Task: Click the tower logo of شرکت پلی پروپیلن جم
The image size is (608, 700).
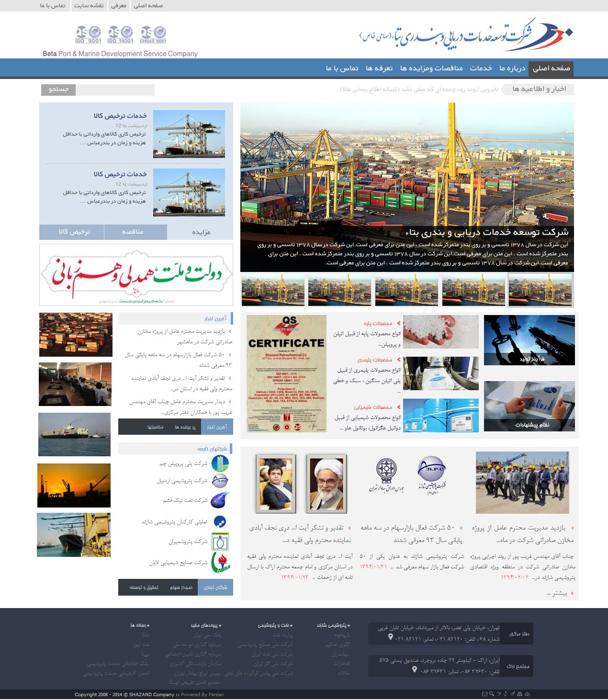Action: 221,463
